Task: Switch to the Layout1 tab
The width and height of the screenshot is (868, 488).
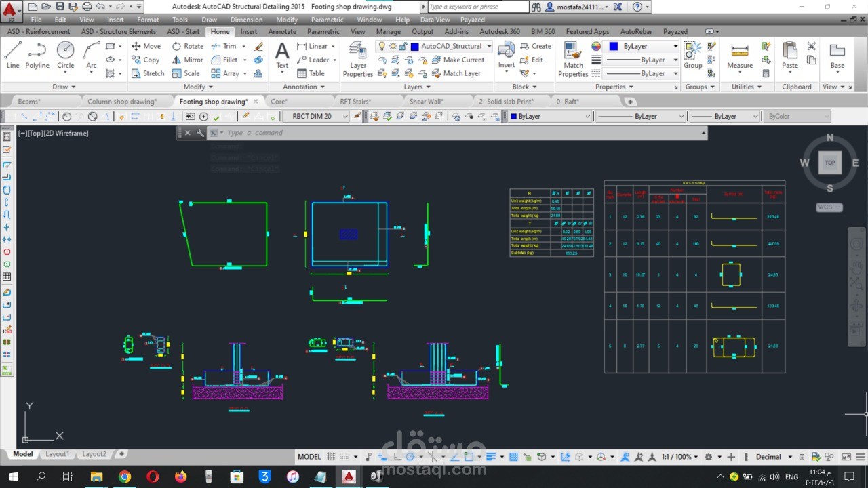Action: 57,454
